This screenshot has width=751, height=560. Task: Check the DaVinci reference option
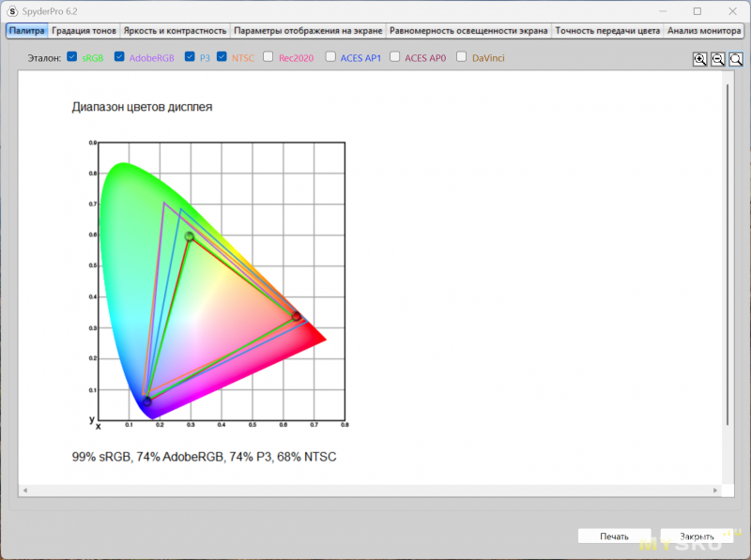tap(462, 57)
